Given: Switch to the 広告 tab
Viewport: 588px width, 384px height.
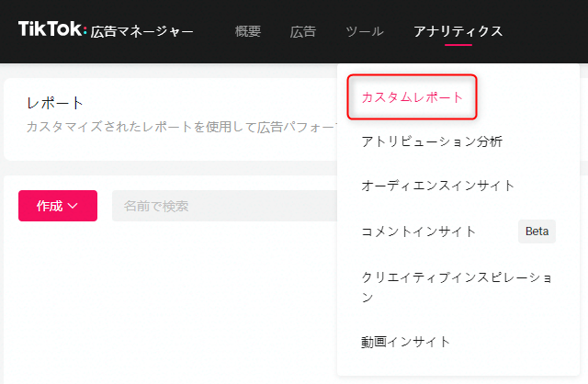Looking at the screenshot, I should click(303, 31).
